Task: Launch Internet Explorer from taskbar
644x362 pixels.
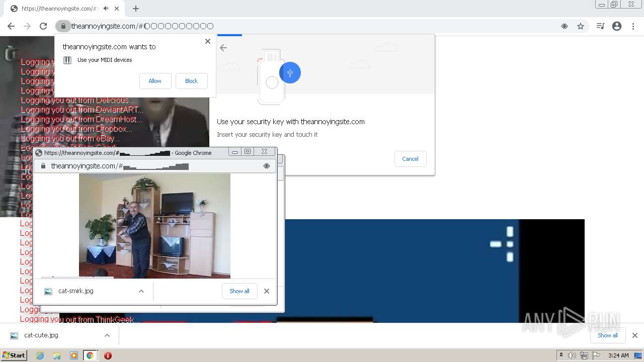Action: [x=40, y=355]
